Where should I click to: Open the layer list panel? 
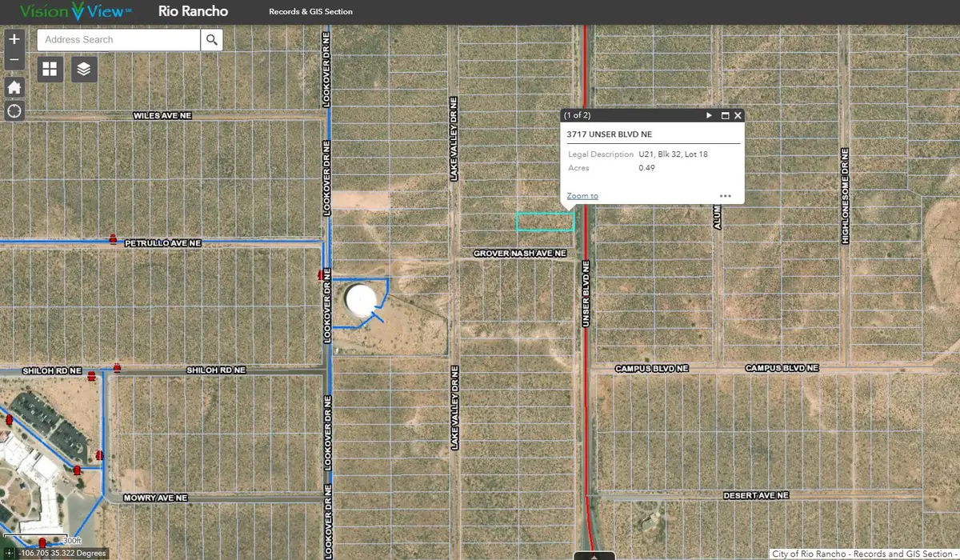pyautogui.click(x=83, y=69)
